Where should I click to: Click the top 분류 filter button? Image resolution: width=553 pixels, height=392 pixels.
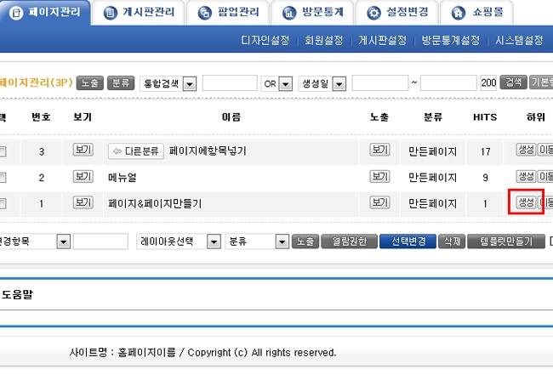(121, 82)
